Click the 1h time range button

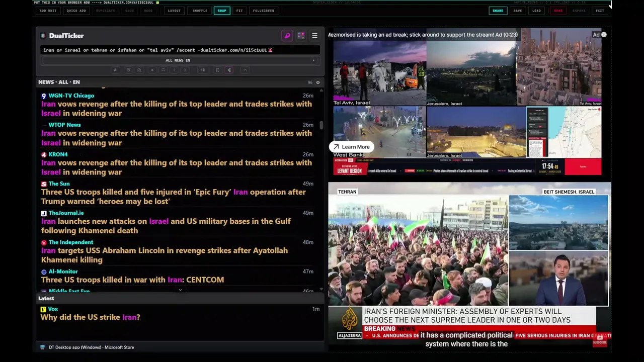click(203, 70)
